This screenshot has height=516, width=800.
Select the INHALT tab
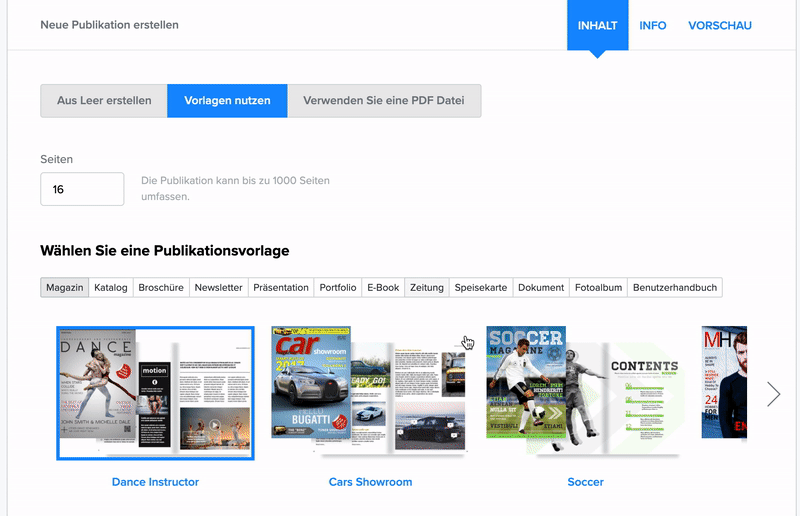pyautogui.click(x=598, y=25)
